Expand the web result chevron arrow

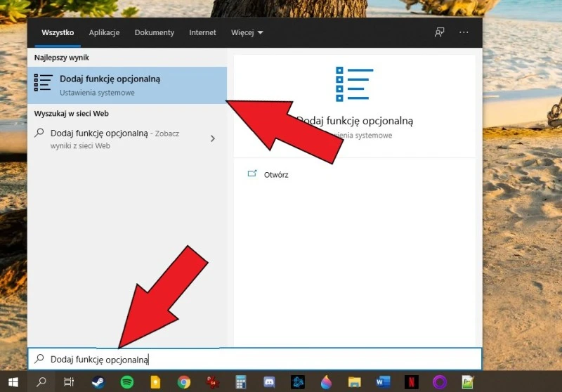(x=213, y=138)
